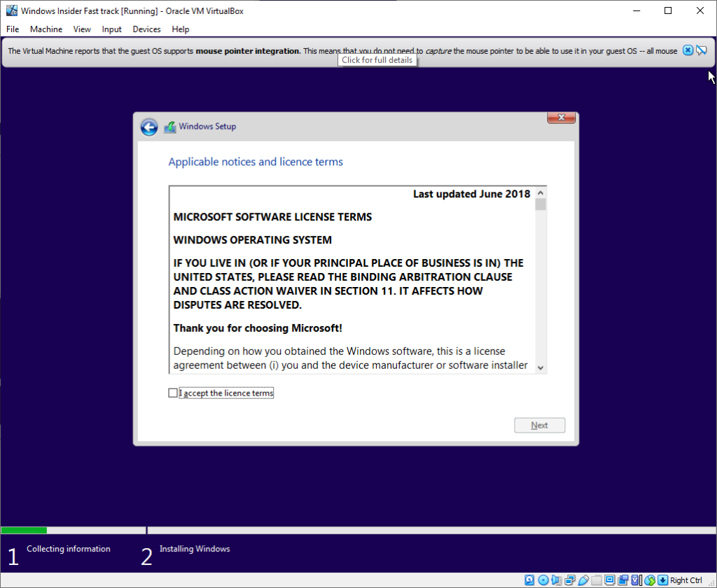
Task: Click Thank you for choosing Microsoft text
Action: tap(258, 328)
